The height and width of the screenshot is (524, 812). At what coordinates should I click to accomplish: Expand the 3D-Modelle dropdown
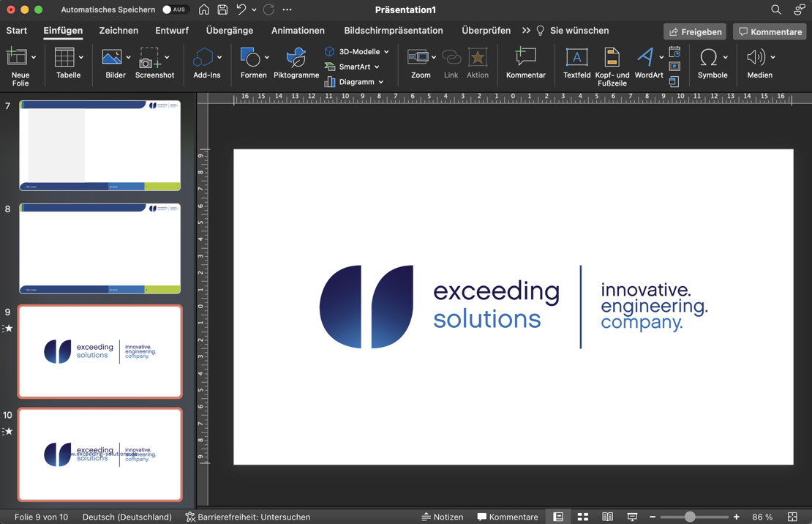point(386,52)
